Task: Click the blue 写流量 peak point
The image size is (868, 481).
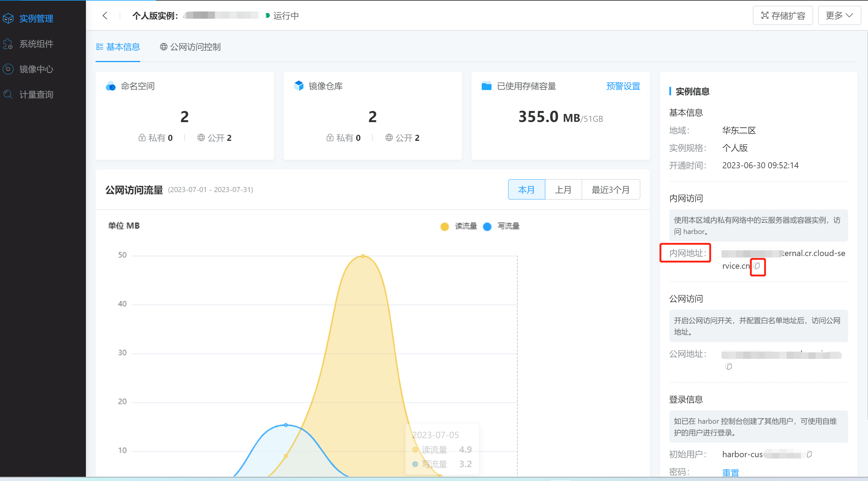Action: click(286, 425)
